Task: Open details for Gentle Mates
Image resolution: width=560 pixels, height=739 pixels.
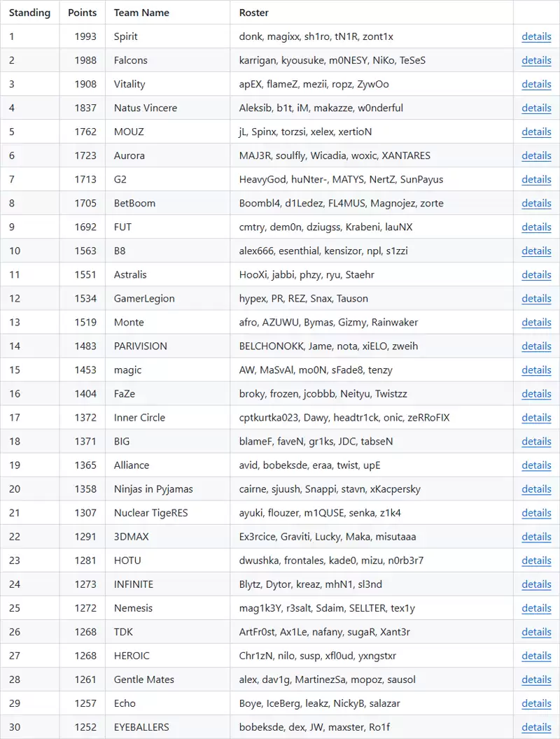Action: [536, 680]
